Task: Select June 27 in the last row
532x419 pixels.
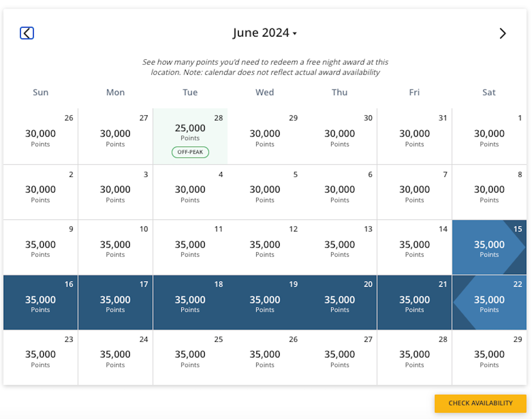Action: click(x=340, y=357)
